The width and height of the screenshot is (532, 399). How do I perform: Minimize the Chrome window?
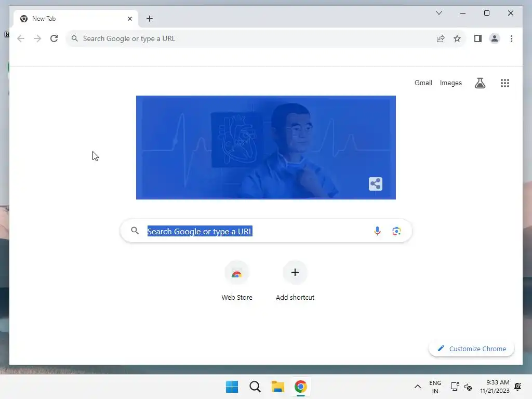[463, 13]
